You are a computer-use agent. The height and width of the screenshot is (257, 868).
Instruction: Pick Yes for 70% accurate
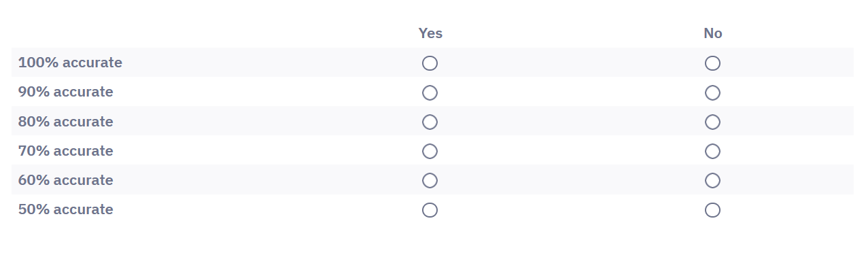(430, 151)
